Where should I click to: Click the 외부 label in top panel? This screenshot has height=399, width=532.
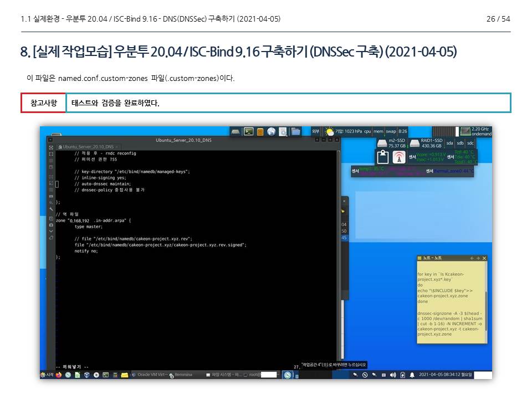(315, 131)
